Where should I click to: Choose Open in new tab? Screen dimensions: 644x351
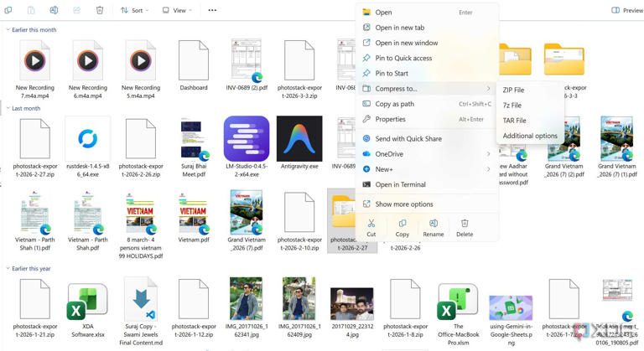pos(427,28)
